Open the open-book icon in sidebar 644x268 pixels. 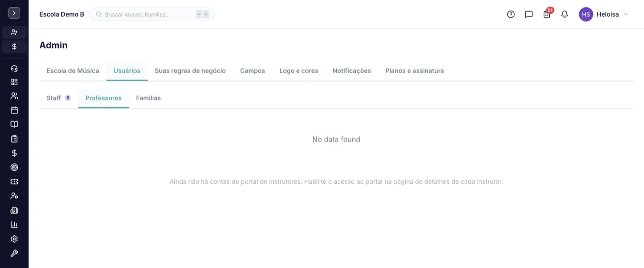point(14,124)
